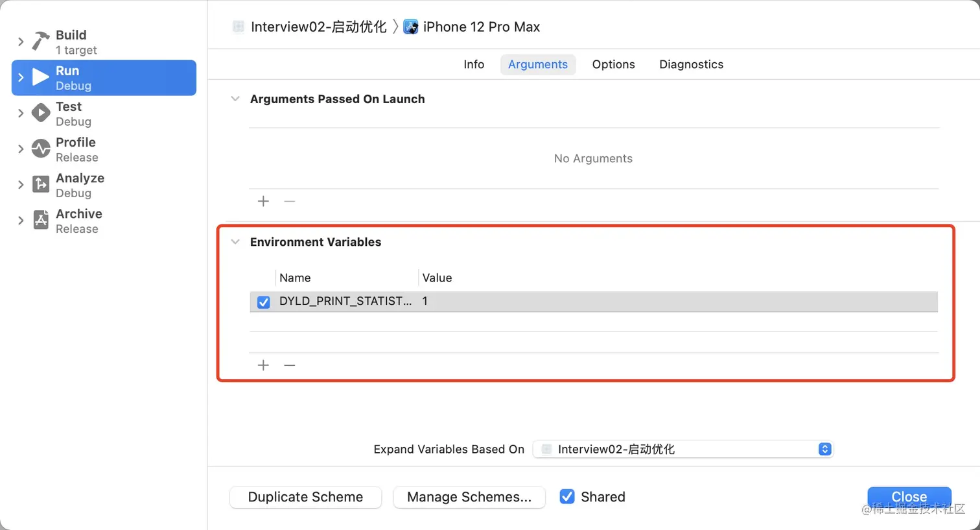Click the Name column header
This screenshot has width=980, height=530.
[x=295, y=278]
